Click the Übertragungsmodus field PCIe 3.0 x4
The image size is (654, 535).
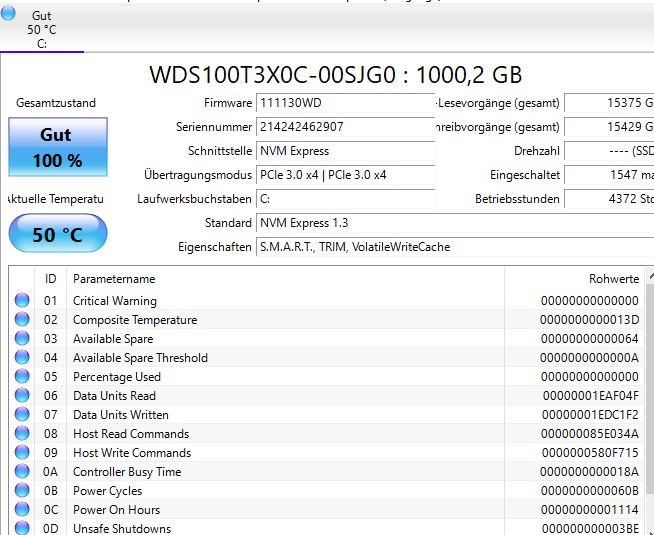click(x=345, y=175)
